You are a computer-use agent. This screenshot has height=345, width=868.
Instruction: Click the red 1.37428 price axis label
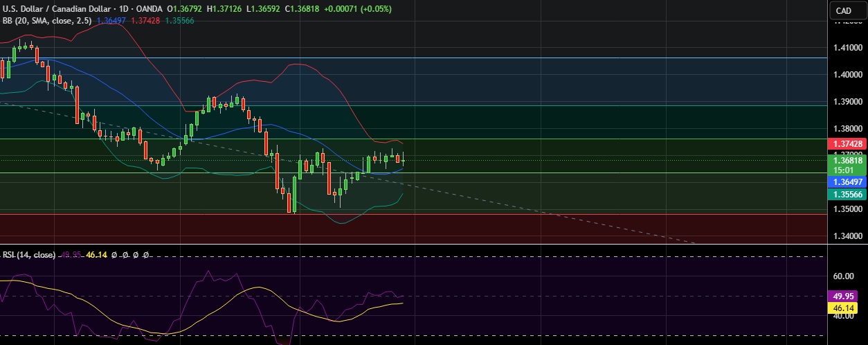[846, 143]
